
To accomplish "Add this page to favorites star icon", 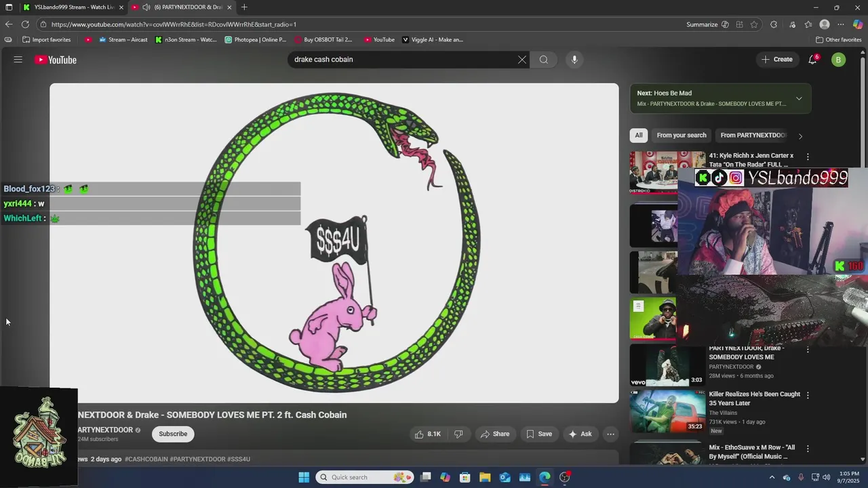I will click(x=754, y=24).
